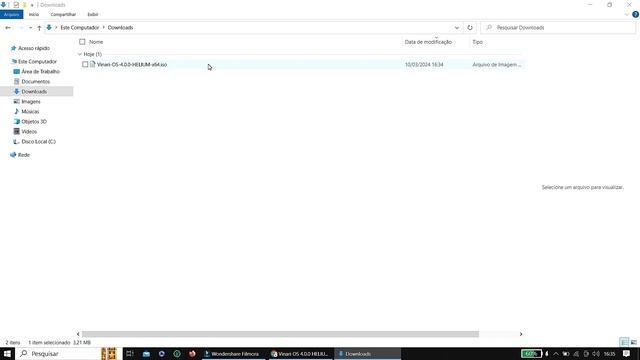This screenshot has height=360, width=640.
Task: Refresh the Downloads folder view
Action: click(470, 28)
